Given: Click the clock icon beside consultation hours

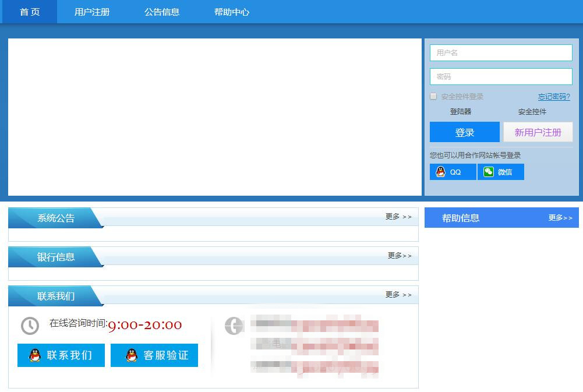Looking at the screenshot, I should [30, 326].
